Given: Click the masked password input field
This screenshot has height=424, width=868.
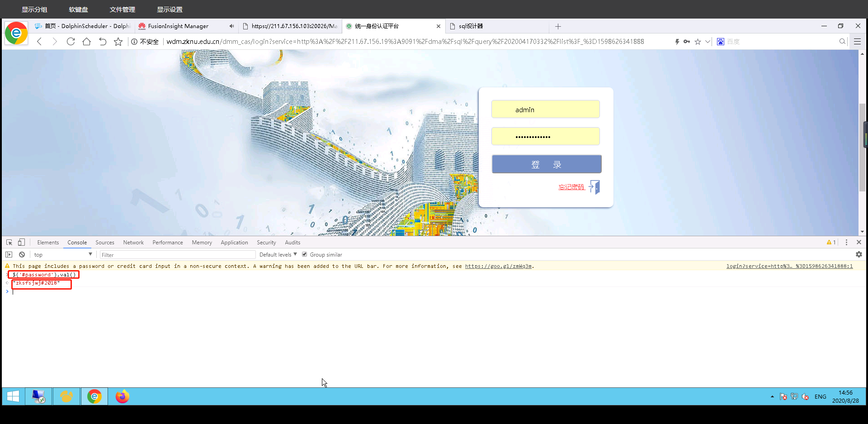Looking at the screenshot, I should point(546,136).
